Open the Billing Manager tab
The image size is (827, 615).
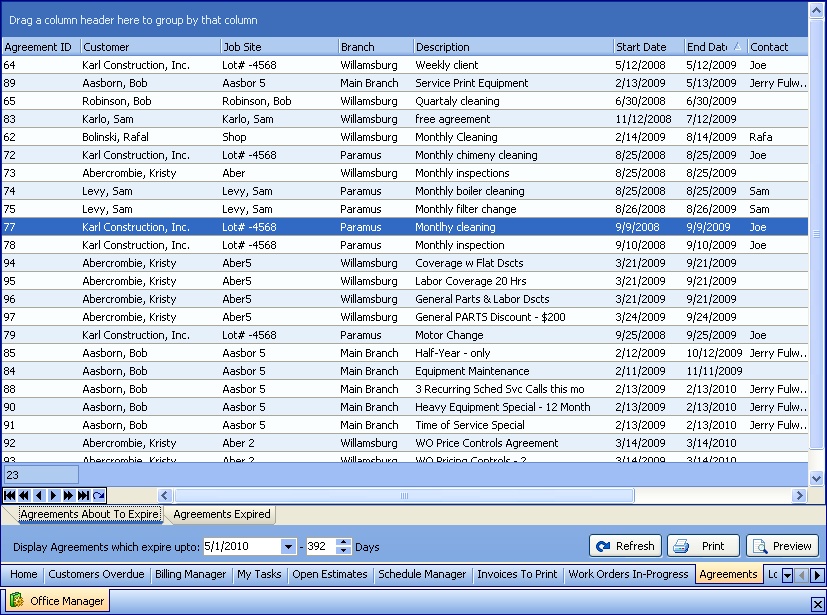(x=190, y=574)
